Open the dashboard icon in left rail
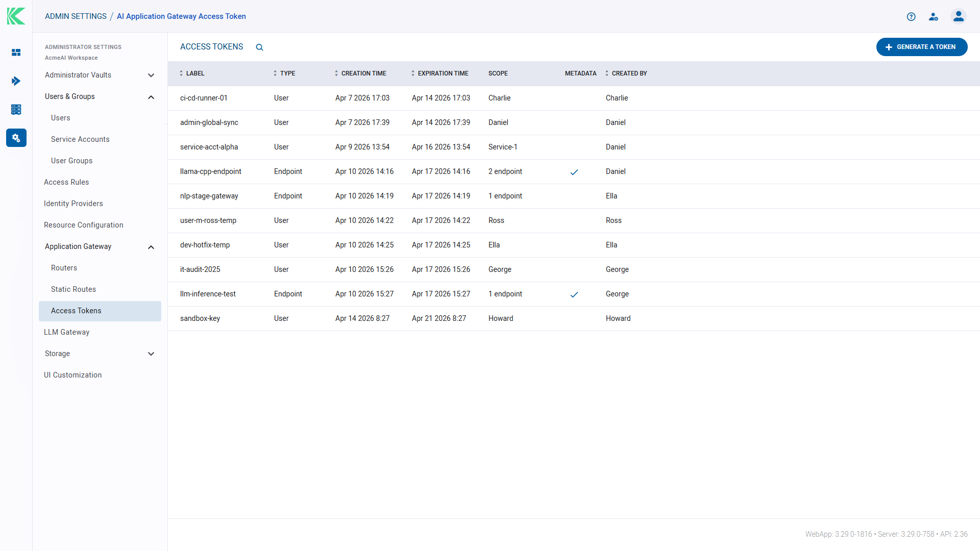Viewport: 980px width, 551px height. tap(16, 53)
